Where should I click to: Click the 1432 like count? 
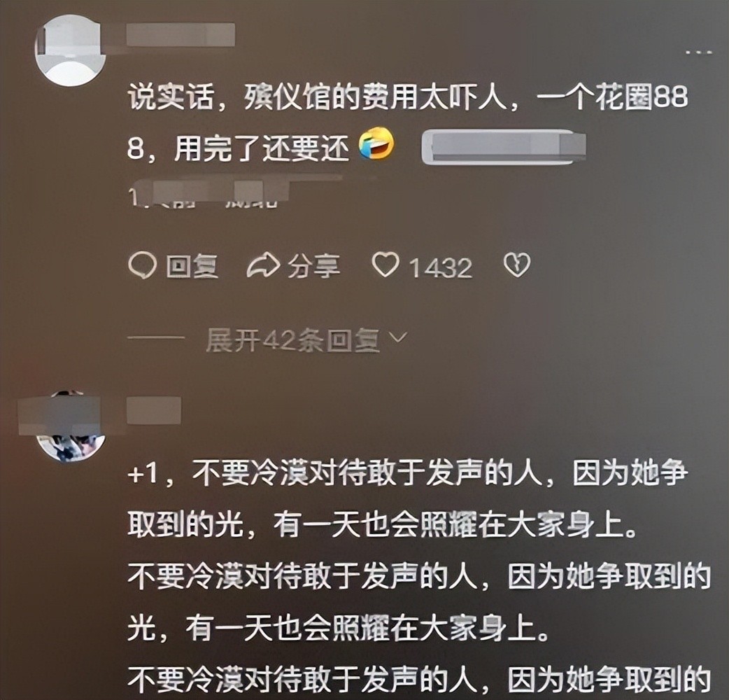click(440, 267)
